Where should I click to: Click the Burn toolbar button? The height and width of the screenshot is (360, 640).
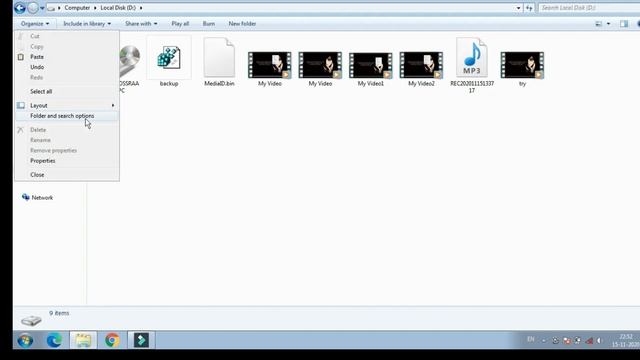click(x=209, y=24)
